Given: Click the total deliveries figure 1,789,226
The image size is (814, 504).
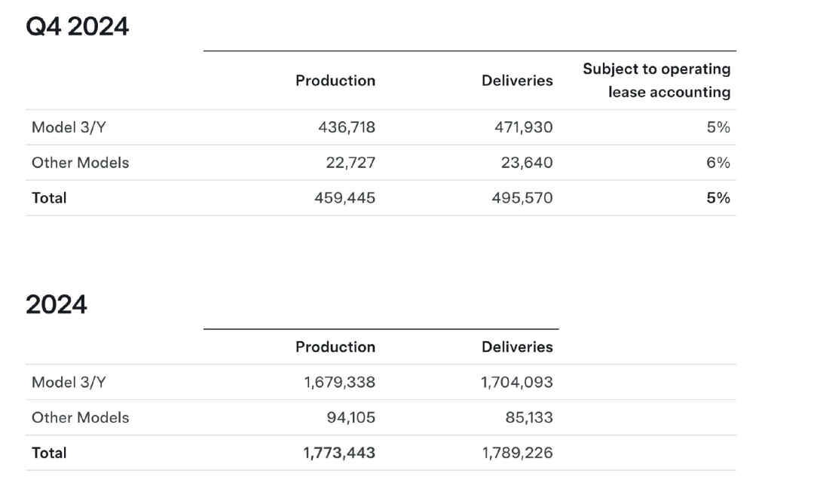Looking at the screenshot, I should click(x=518, y=453).
